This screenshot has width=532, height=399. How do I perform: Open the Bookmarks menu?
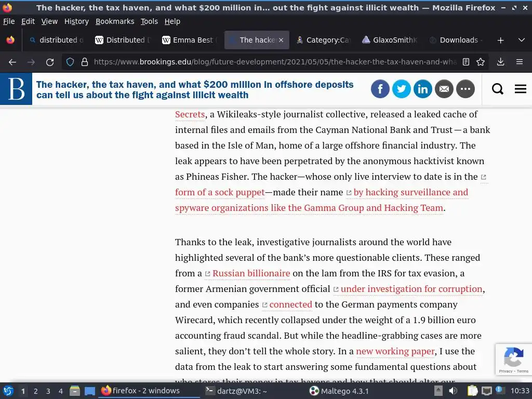pyautogui.click(x=115, y=21)
